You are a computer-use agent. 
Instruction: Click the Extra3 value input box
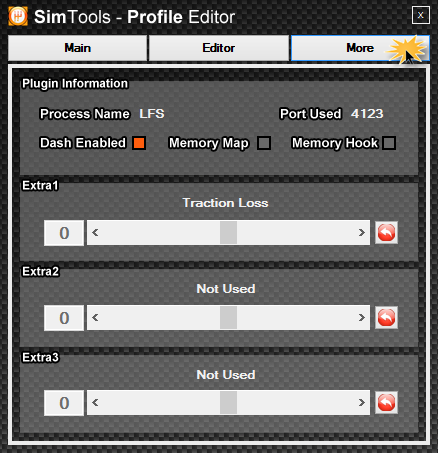point(64,403)
